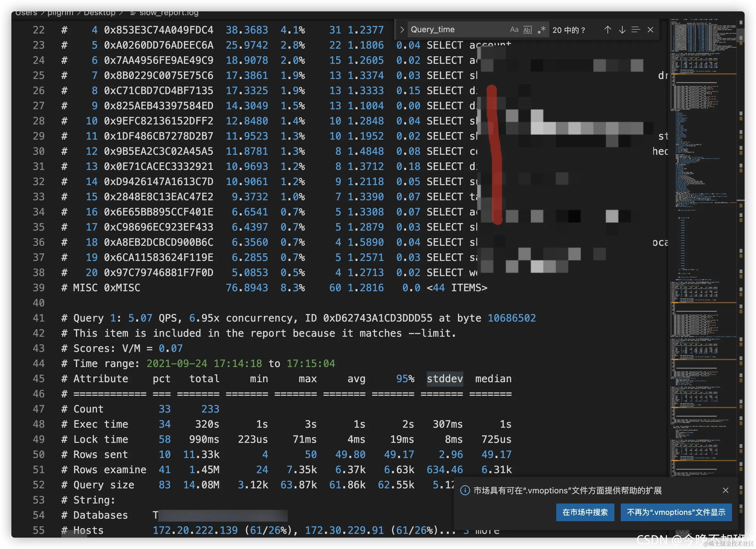Open slow_report.log breadcrumb item
Screen dimensions: 756x549
(169, 13)
